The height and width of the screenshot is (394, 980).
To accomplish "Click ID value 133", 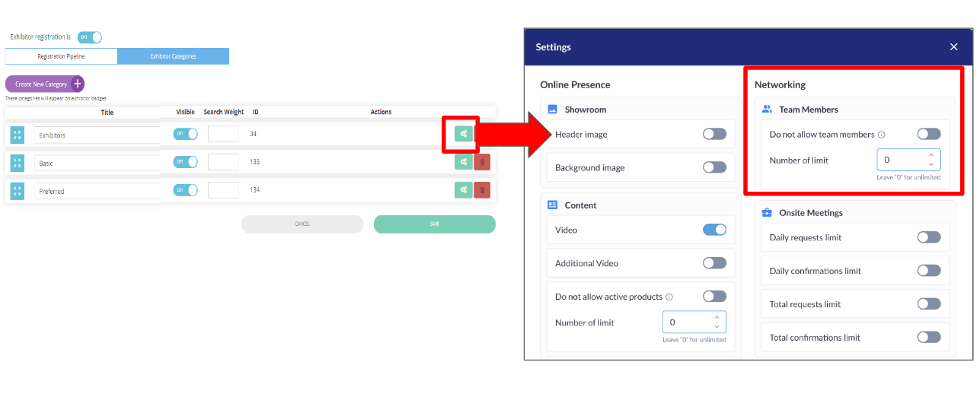I will click(x=255, y=162).
